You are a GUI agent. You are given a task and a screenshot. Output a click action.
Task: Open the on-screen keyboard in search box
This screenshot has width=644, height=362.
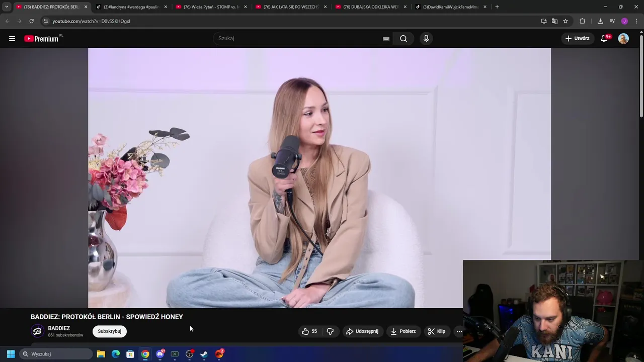pyautogui.click(x=386, y=38)
